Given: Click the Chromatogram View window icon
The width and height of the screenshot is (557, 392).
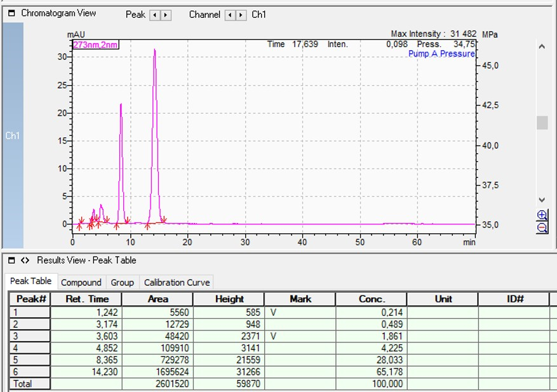Looking at the screenshot, I should coord(11,13).
